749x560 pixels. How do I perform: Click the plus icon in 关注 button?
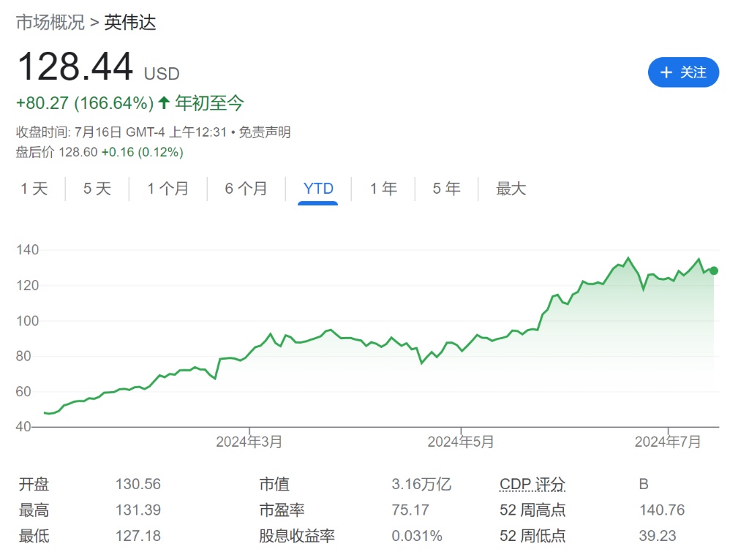[666, 72]
